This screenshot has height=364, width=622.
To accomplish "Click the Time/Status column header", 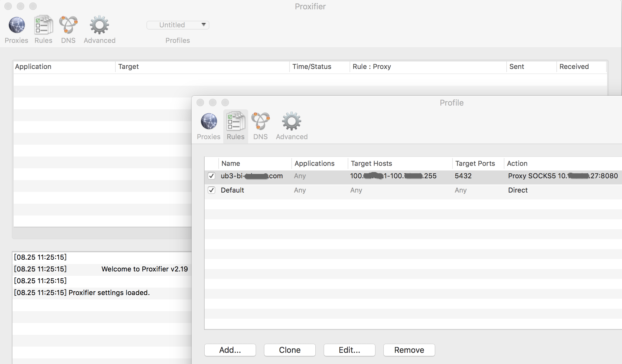I will (320, 67).
